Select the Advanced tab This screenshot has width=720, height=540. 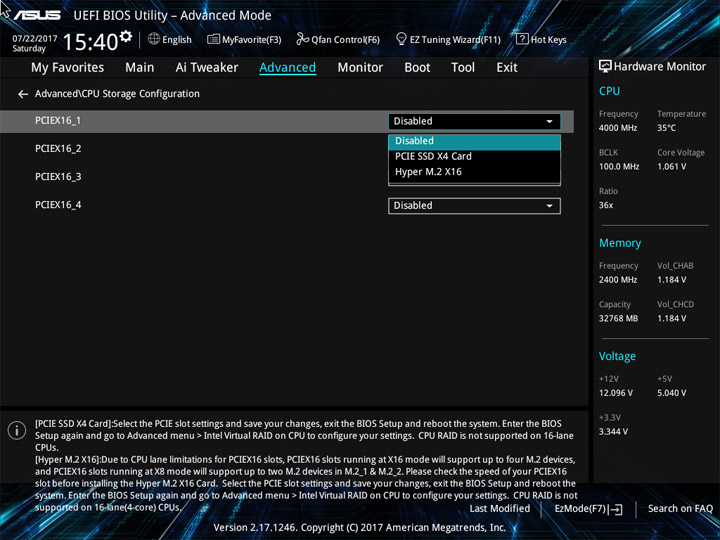point(287,68)
